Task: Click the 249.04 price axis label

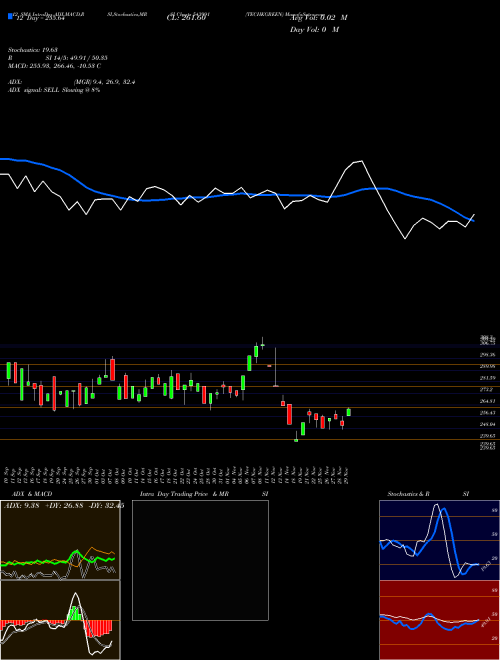Action: coord(487,424)
